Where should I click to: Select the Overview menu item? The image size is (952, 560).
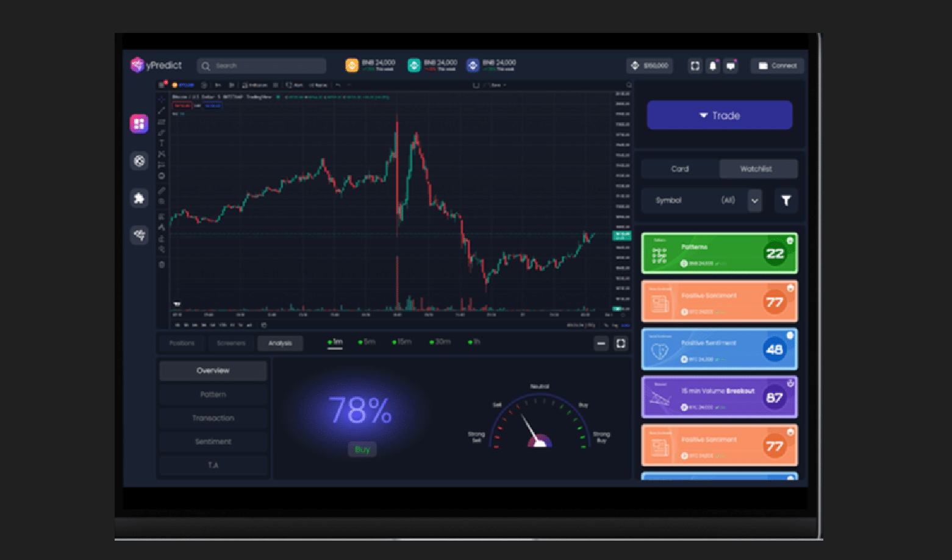pyautogui.click(x=213, y=370)
